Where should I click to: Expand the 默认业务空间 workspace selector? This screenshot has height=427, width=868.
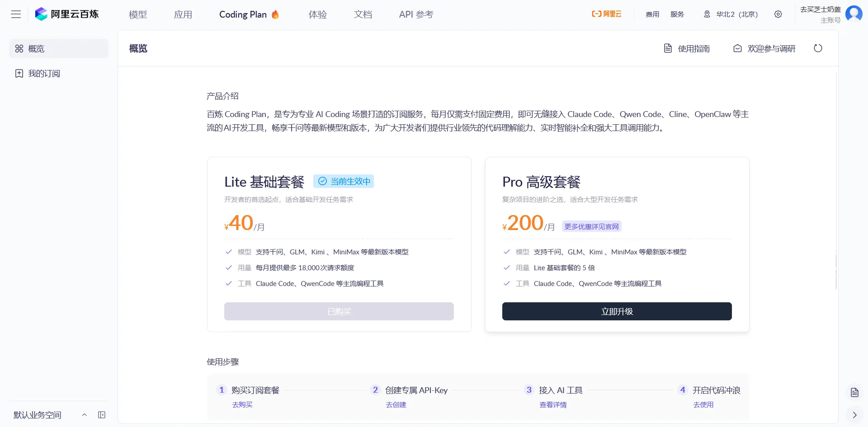(x=50, y=415)
